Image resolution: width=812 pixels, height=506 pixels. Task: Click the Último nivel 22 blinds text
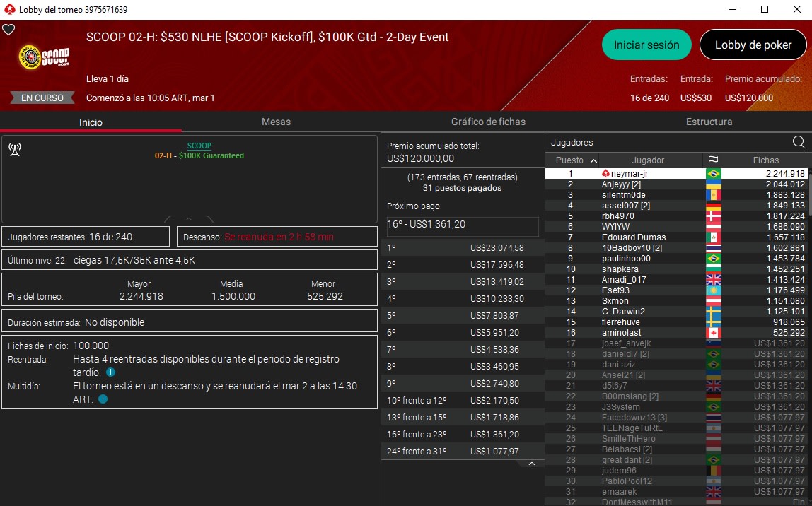(x=102, y=260)
